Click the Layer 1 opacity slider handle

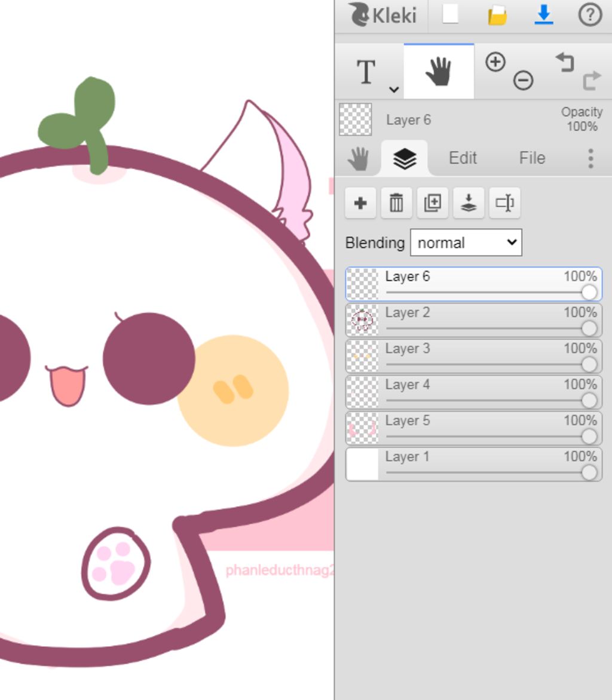click(589, 473)
